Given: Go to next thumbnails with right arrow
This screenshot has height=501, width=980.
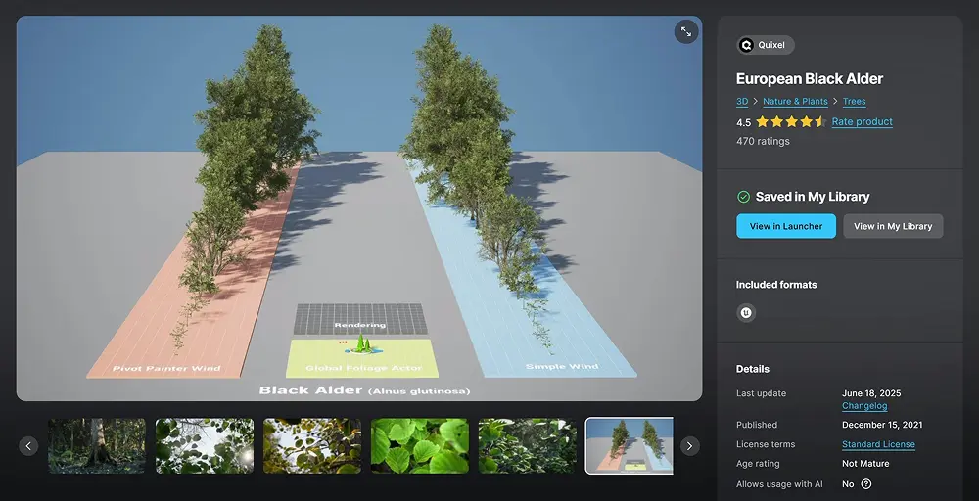Looking at the screenshot, I should (689, 446).
